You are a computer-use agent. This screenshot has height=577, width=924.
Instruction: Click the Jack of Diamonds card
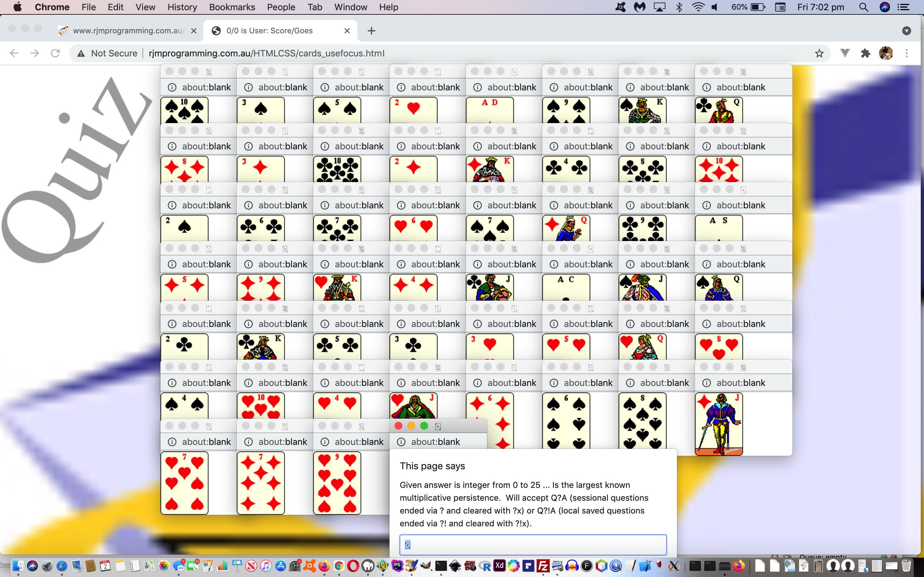[719, 423]
